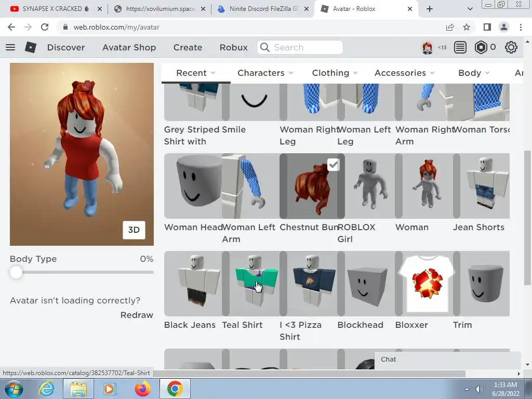This screenshot has width=532, height=399.
Task: Open File Explorer from taskbar
Action: (78, 389)
